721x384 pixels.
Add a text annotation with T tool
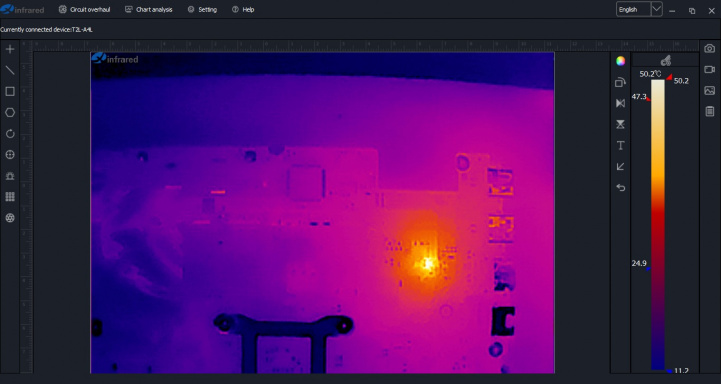pyautogui.click(x=620, y=145)
